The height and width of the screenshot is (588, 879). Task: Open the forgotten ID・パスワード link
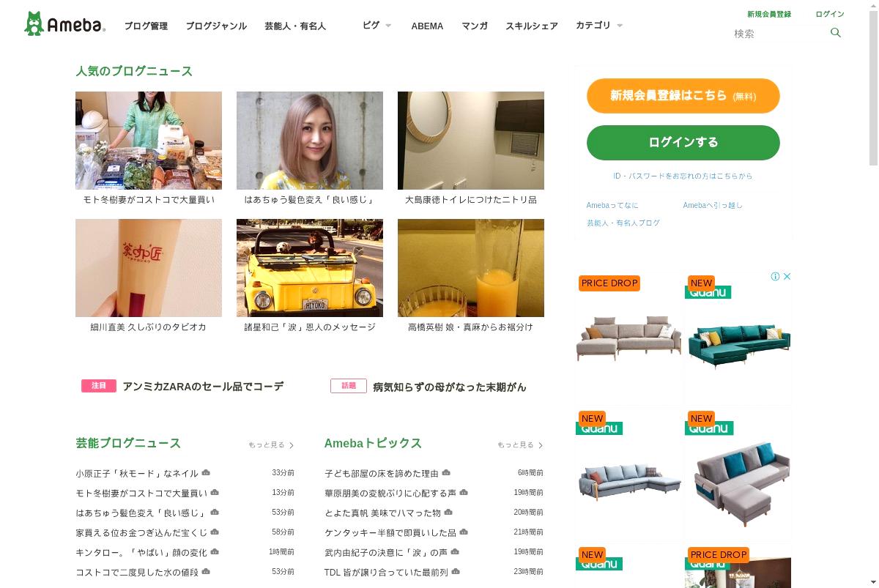683,176
